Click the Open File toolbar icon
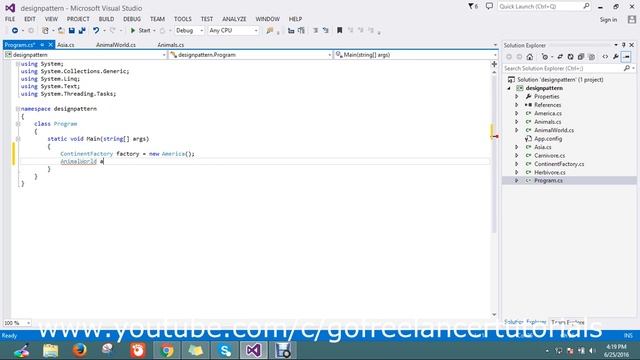Screen dimensions: 640x360 [x=61, y=31]
